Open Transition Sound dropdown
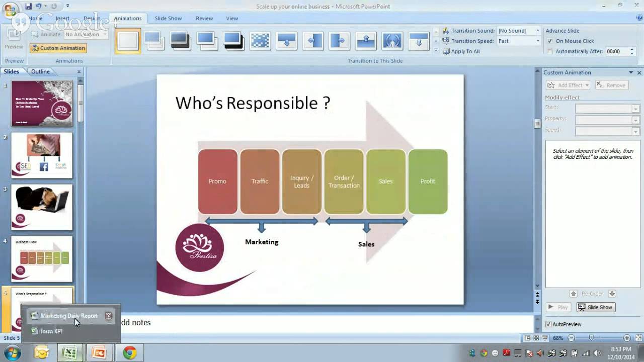The image size is (644, 362). click(538, 31)
